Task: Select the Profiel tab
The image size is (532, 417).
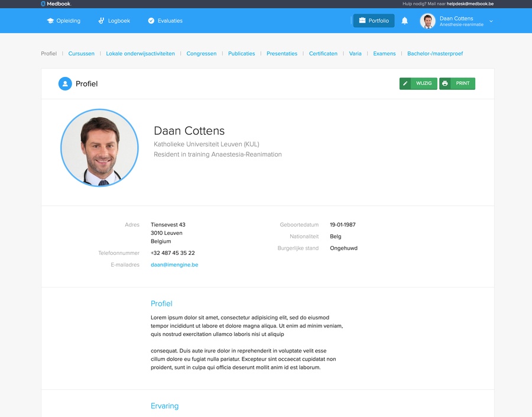Action: 49,54
